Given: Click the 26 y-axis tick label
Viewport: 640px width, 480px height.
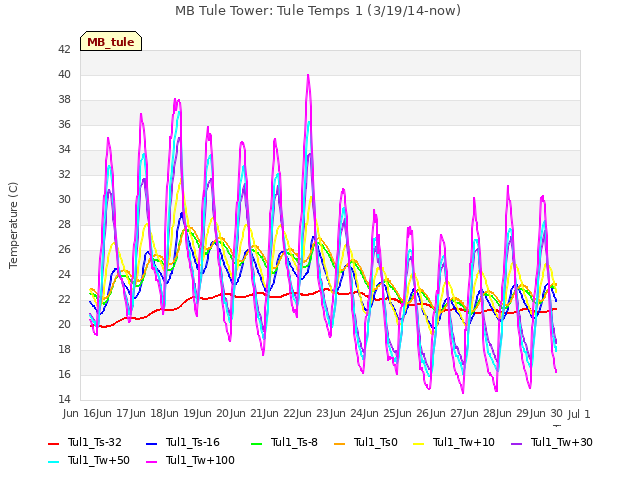Looking at the screenshot, I should tap(64, 249).
